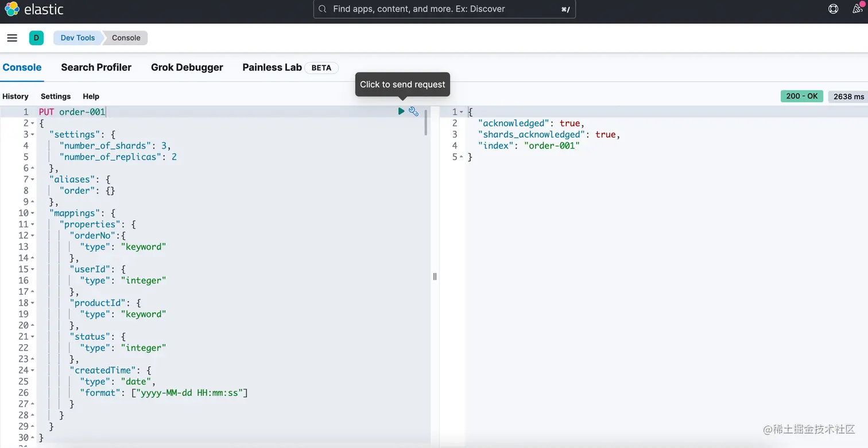868x448 pixels.
Task: Collapse the orderNo block at line 12
Action: point(32,236)
